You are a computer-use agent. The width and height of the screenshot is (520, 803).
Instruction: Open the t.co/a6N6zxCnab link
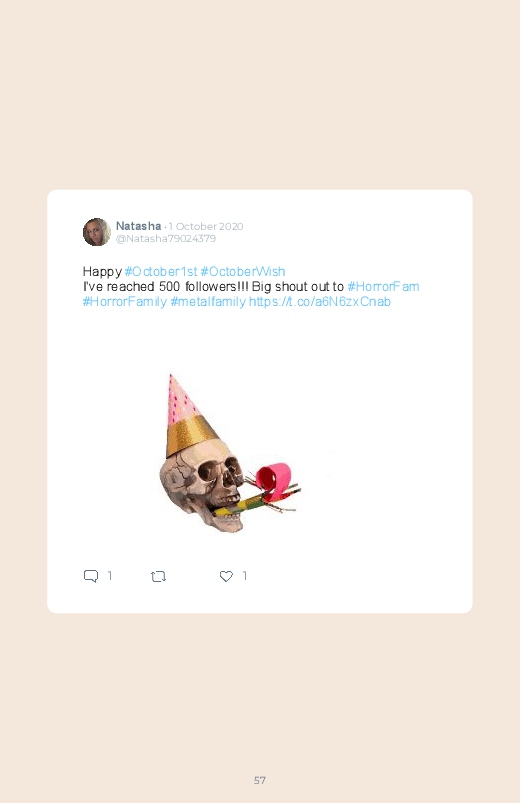coord(320,302)
